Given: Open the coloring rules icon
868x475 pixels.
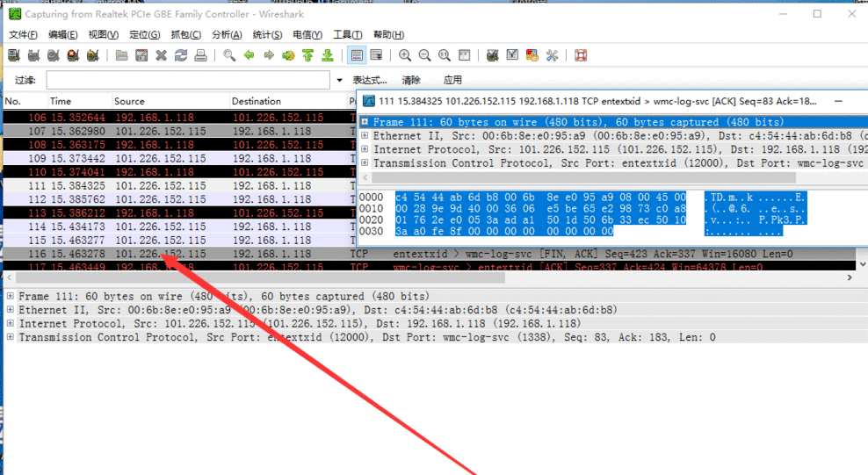Looking at the screenshot, I should [x=532, y=55].
